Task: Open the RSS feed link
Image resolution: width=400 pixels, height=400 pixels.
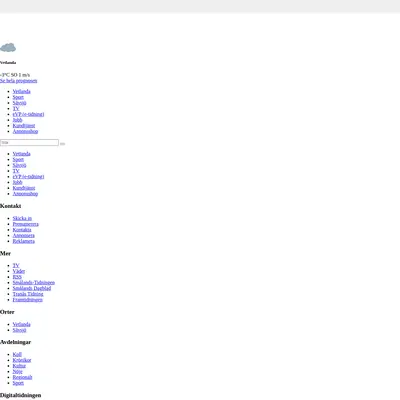Action: pos(17,277)
